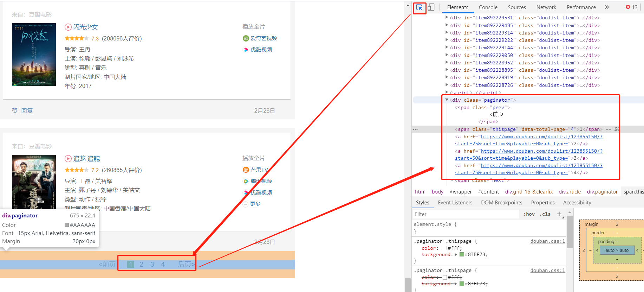Image resolution: width=644 pixels, height=292 pixels.
Task: Click the struck-through #83BF73 swatch
Action: [x=462, y=284]
